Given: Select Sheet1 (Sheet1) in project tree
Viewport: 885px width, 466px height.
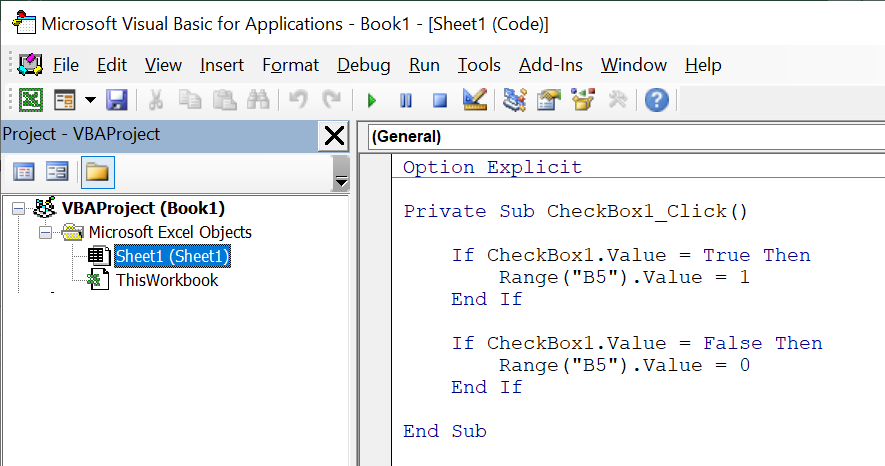Looking at the screenshot, I should point(172,256).
